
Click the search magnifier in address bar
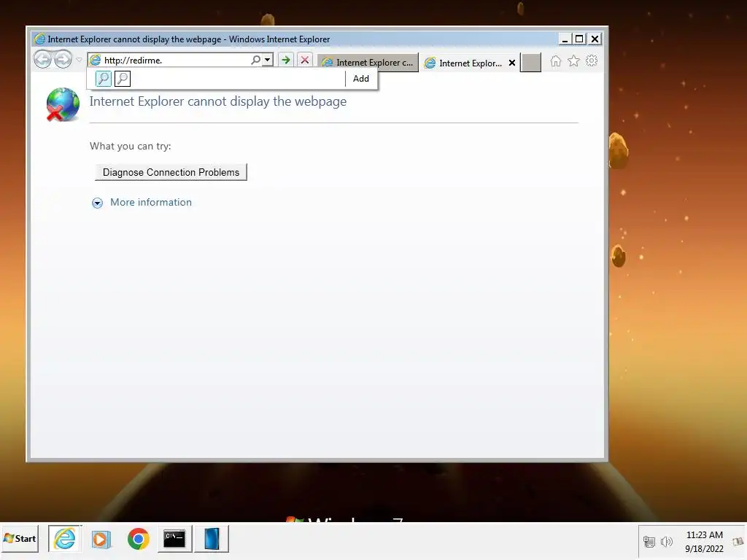coord(256,60)
